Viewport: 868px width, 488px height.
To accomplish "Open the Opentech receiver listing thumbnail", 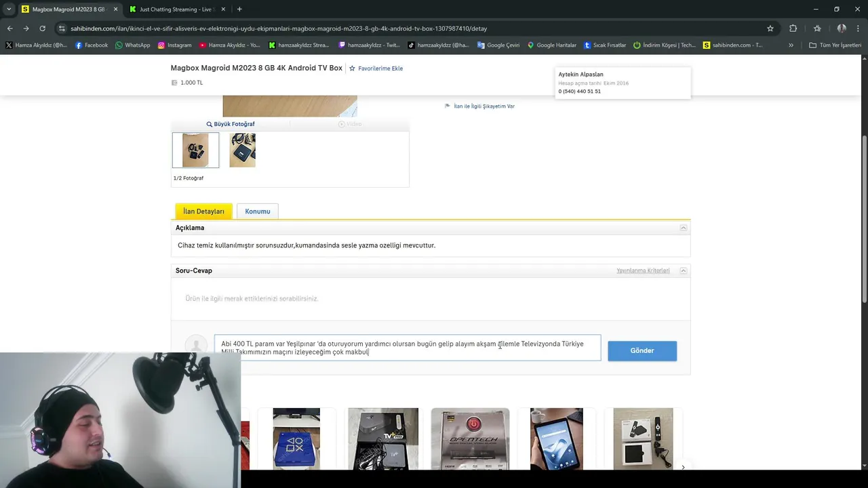I will click(470, 439).
